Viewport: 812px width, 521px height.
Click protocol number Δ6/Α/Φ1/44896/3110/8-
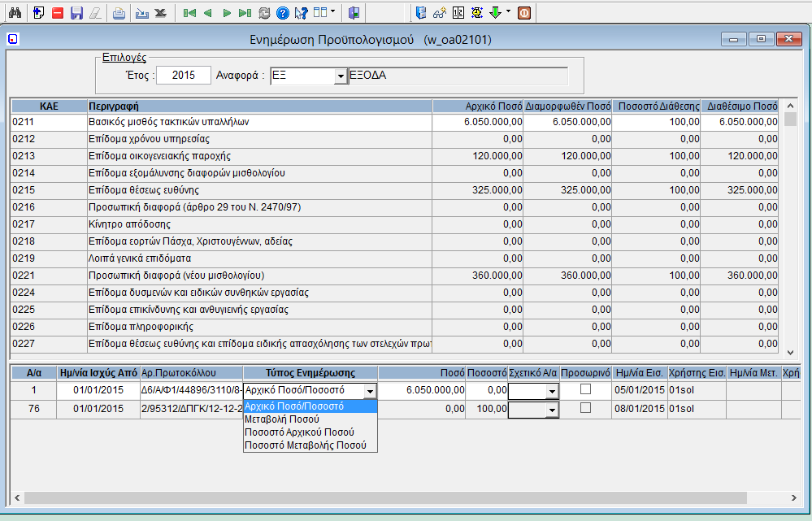pyautogui.click(x=191, y=390)
